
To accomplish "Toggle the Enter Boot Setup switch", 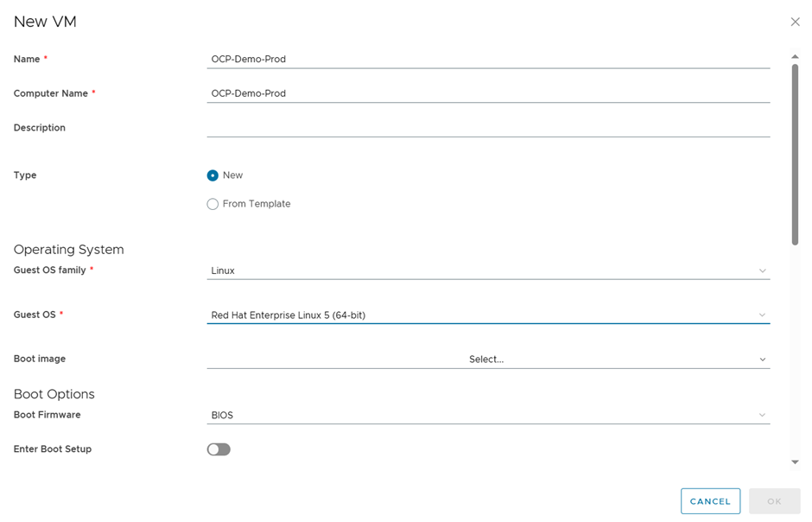I will [x=219, y=449].
